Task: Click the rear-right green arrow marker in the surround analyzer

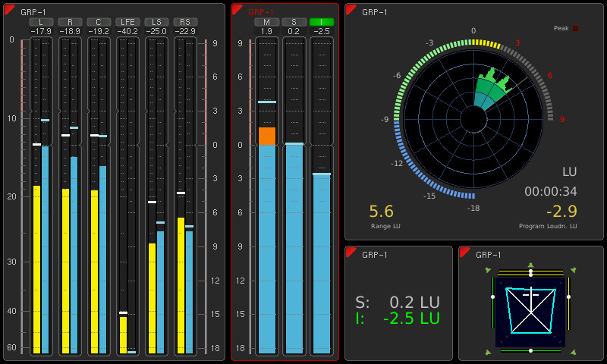Action: tap(574, 352)
